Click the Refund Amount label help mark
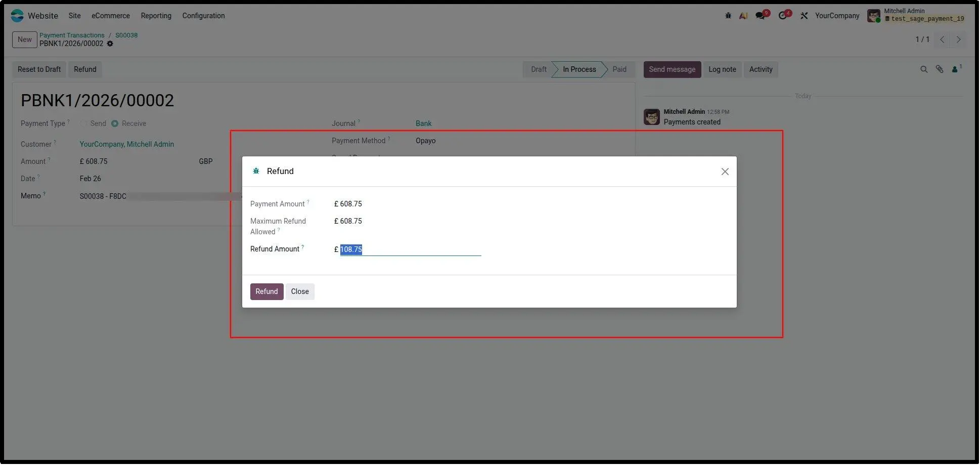This screenshot has height=465, width=980. click(x=303, y=247)
